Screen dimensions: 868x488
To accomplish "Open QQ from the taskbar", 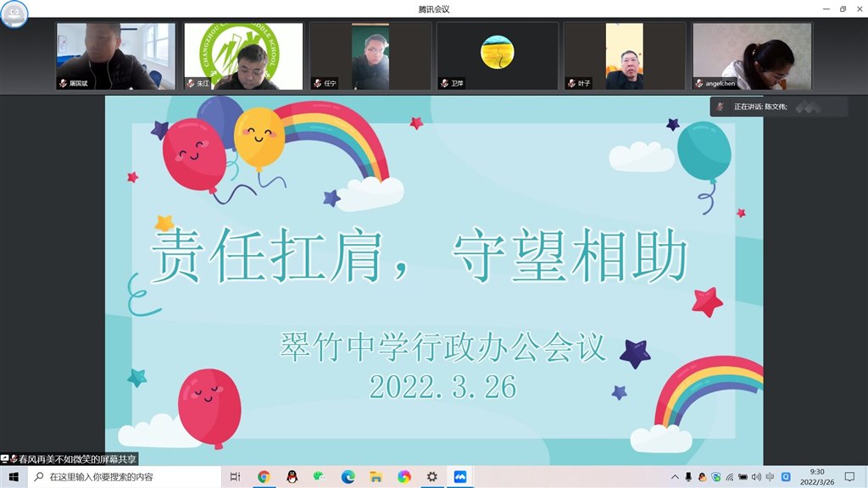I will click(292, 476).
